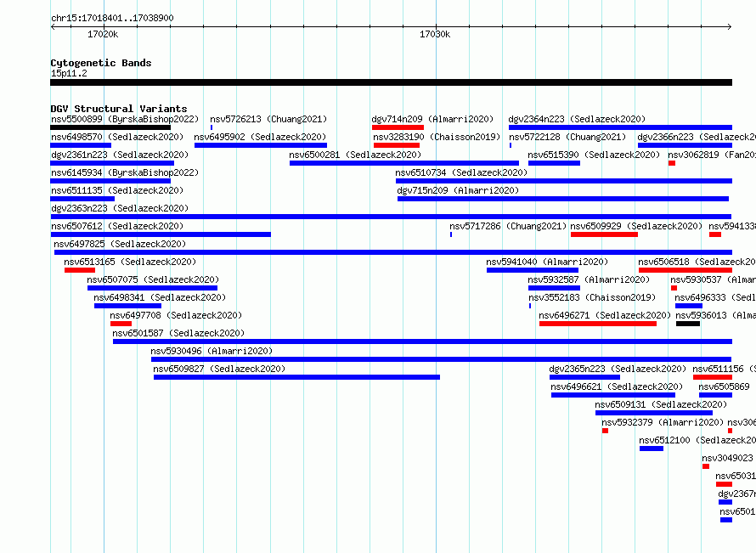The width and height of the screenshot is (756, 553).
Task: Open variant nsv3062819 label
Action: 712,155
